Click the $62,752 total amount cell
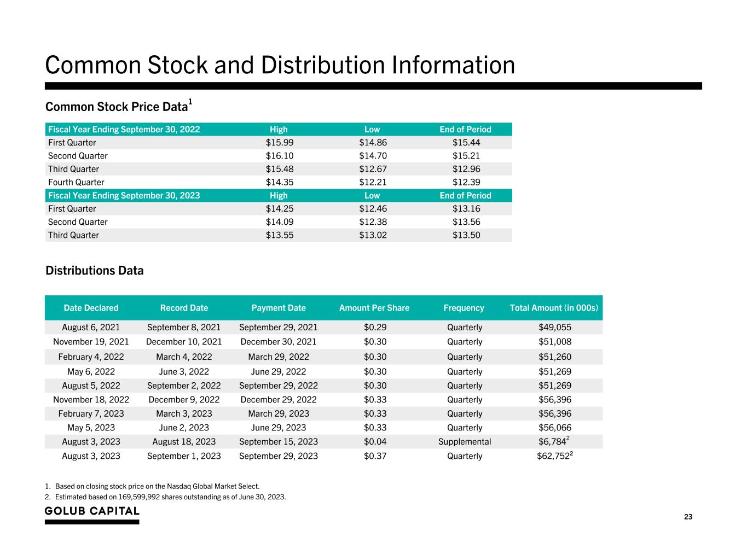 (x=553, y=456)
